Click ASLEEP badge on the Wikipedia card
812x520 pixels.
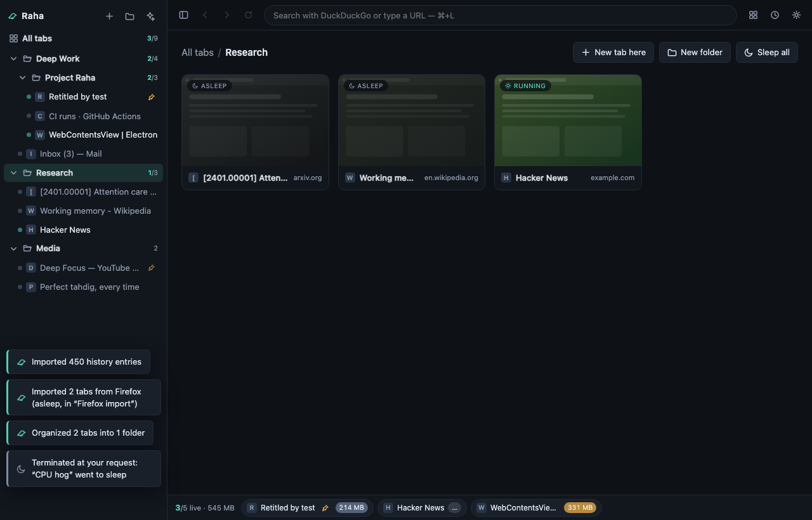point(366,86)
